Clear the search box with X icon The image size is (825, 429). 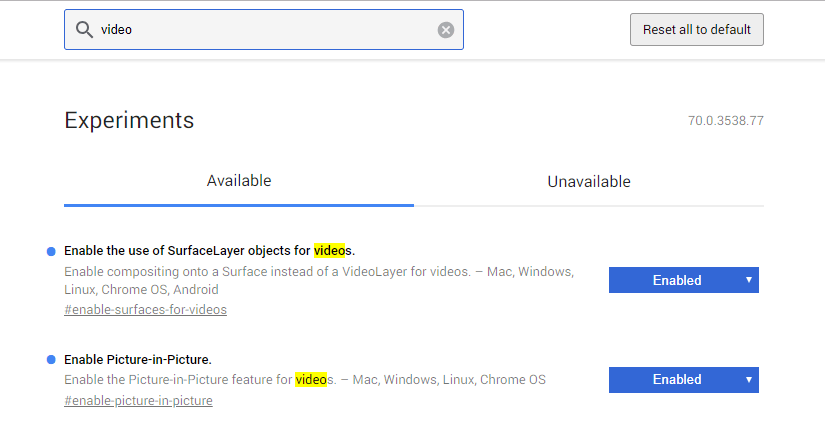coord(446,30)
